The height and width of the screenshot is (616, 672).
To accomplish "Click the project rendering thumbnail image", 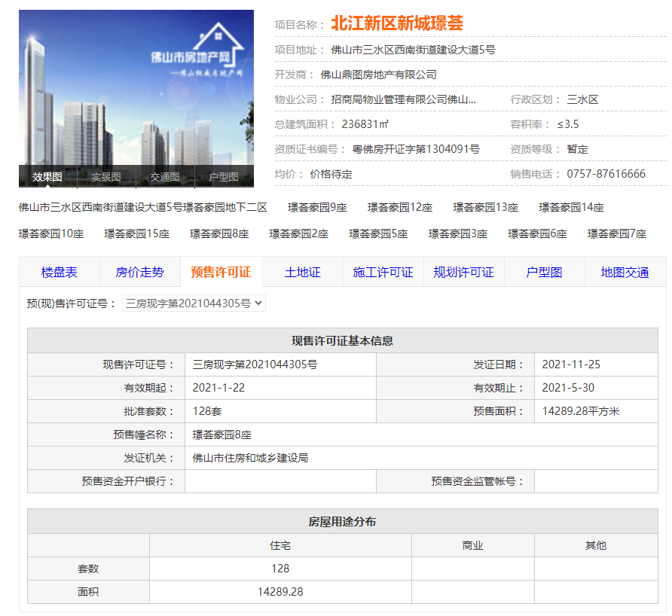I will click(x=136, y=87).
